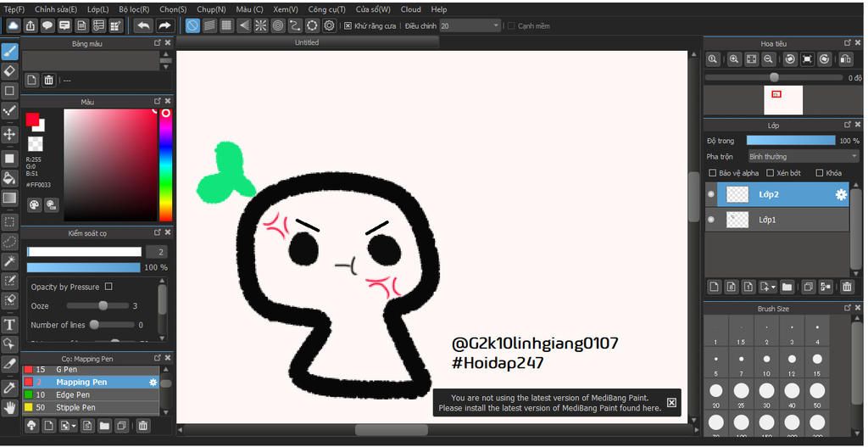The image size is (868, 447).
Task: Select the Dot tool in left toolbar
Action: (x=9, y=111)
